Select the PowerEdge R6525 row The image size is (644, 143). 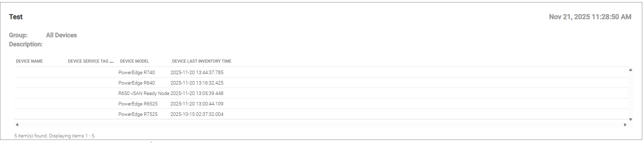coord(138,104)
